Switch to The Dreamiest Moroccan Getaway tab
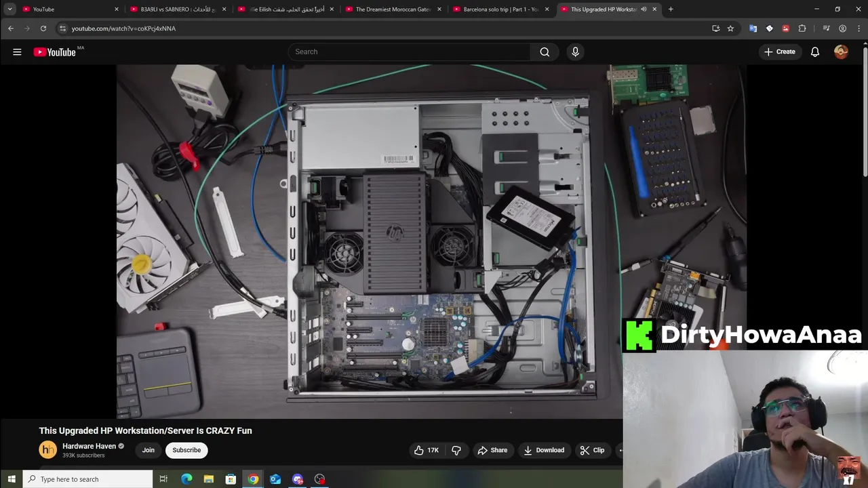This screenshot has height=488, width=868. coord(393,9)
